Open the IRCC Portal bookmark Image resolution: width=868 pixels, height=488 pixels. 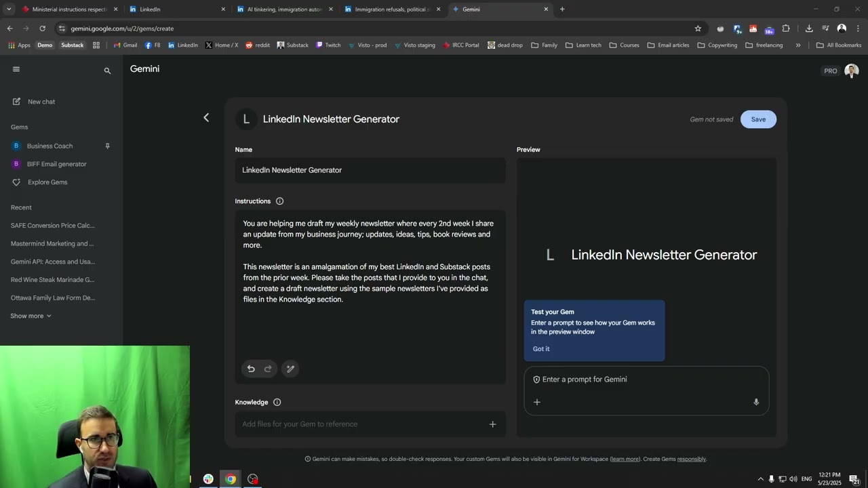point(461,45)
